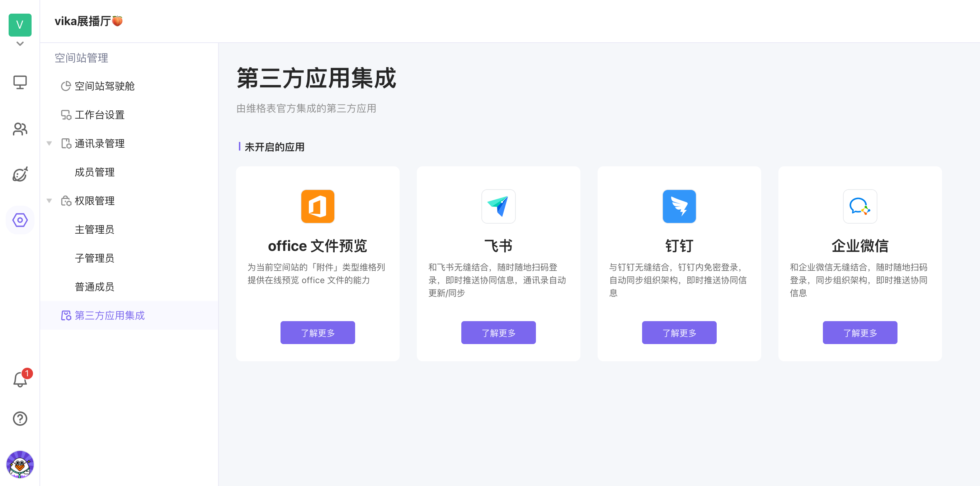Click the orange office 文件预览 app icon
The height and width of the screenshot is (486, 980).
click(318, 206)
